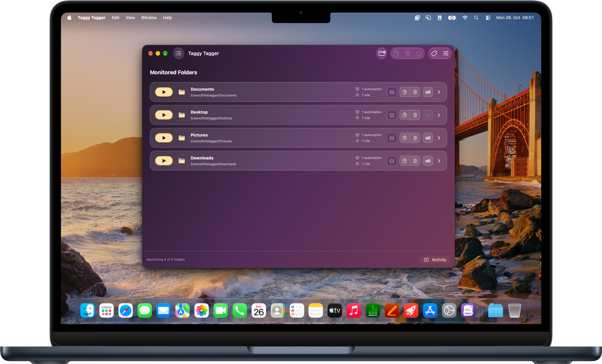Show statistics for Pictures folder
The image size is (602, 364).
pyautogui.click(x=428, y=138)
